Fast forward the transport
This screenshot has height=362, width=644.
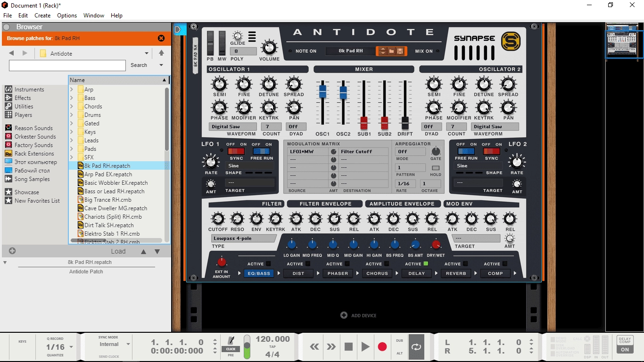(x=331, y=347)
